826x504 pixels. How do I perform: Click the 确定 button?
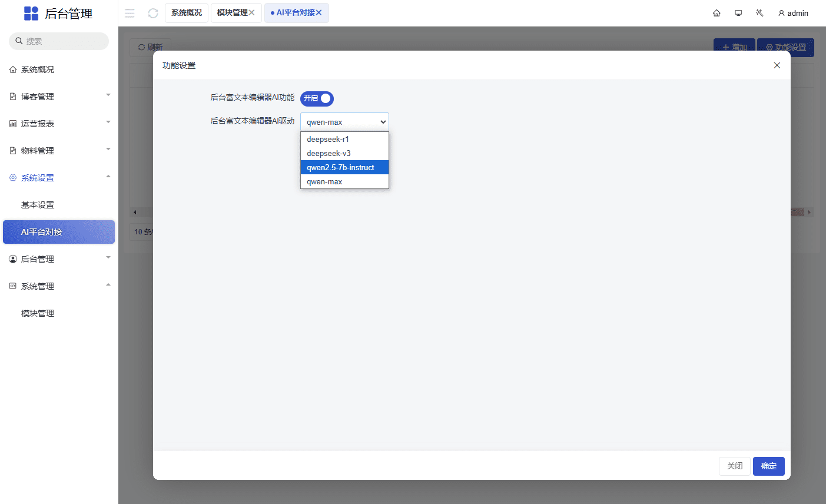[x=768, y=466]
